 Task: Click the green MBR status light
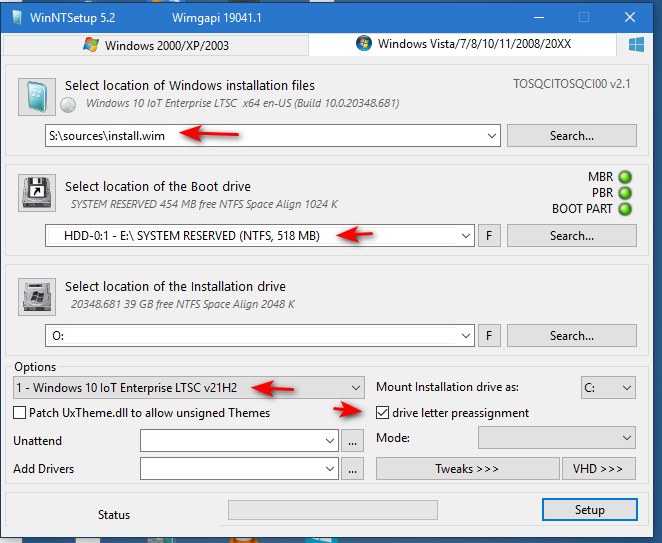pos(625,177)
